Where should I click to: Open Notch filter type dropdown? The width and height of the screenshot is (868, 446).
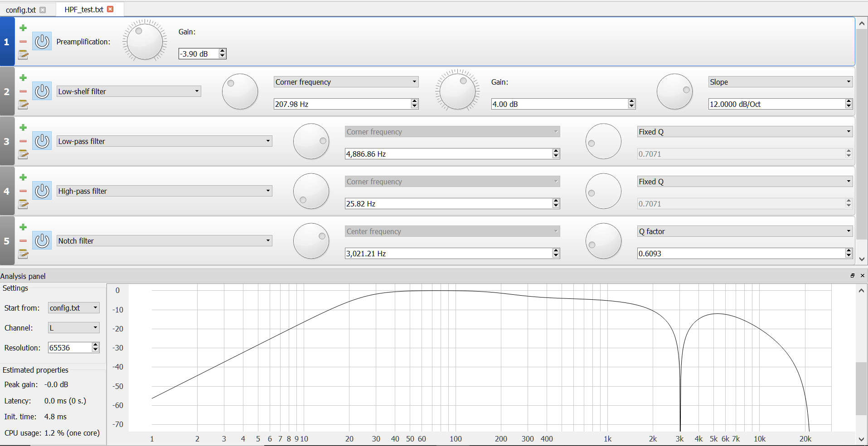(x=165, y=241)
